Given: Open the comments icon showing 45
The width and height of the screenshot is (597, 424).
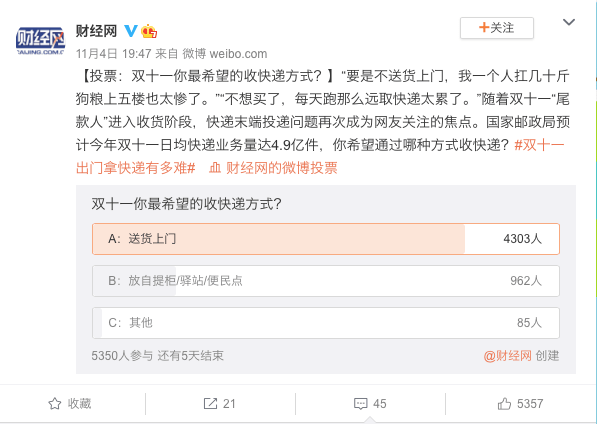Looking at the screenshot, I should click(361, 404).
